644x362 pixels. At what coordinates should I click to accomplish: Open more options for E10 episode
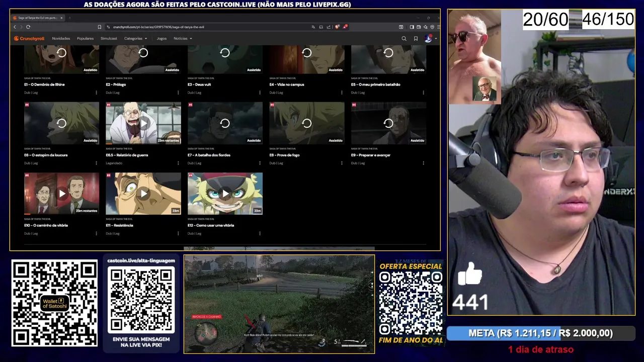click(96, 233)
